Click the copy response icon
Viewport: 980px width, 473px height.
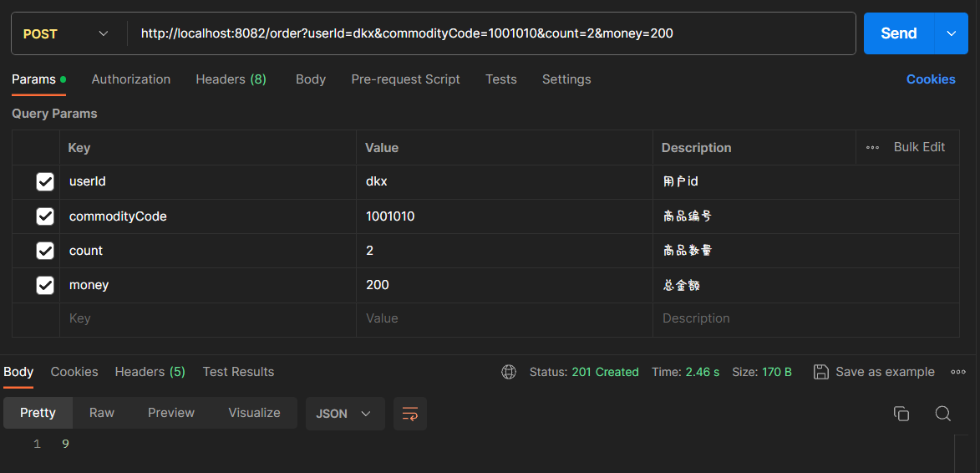901,413
